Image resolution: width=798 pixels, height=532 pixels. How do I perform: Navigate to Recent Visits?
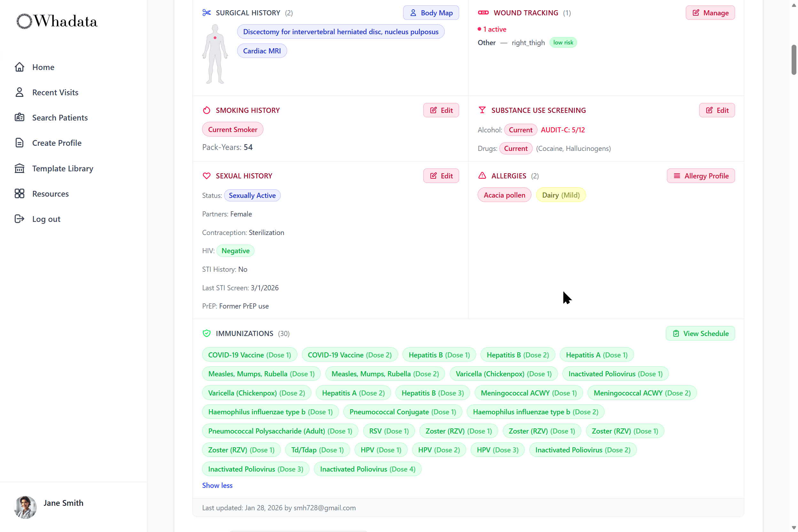point(55,92)
